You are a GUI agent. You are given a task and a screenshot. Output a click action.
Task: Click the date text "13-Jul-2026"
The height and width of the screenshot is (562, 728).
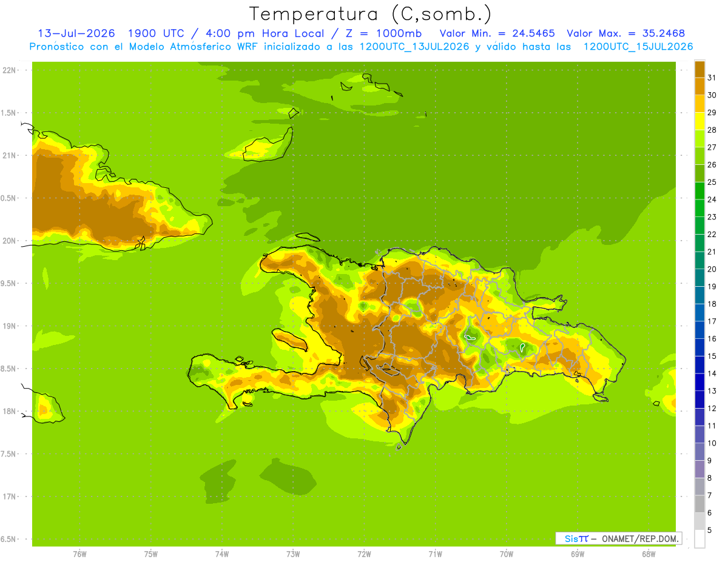pyautogui.click(x=76, y=33)
